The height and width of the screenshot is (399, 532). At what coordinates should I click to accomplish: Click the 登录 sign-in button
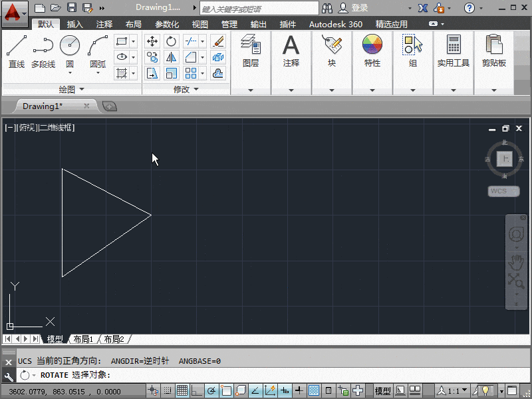point(358,8)
